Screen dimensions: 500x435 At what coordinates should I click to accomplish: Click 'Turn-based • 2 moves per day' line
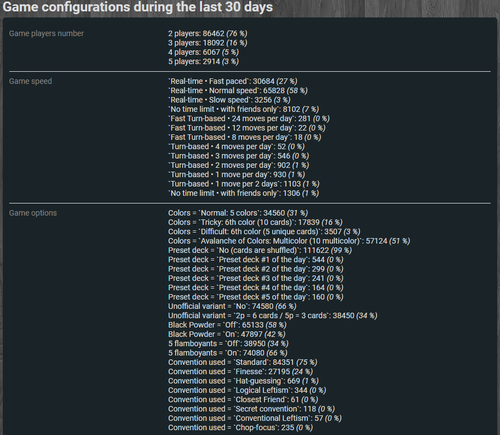tap(239, 165)
